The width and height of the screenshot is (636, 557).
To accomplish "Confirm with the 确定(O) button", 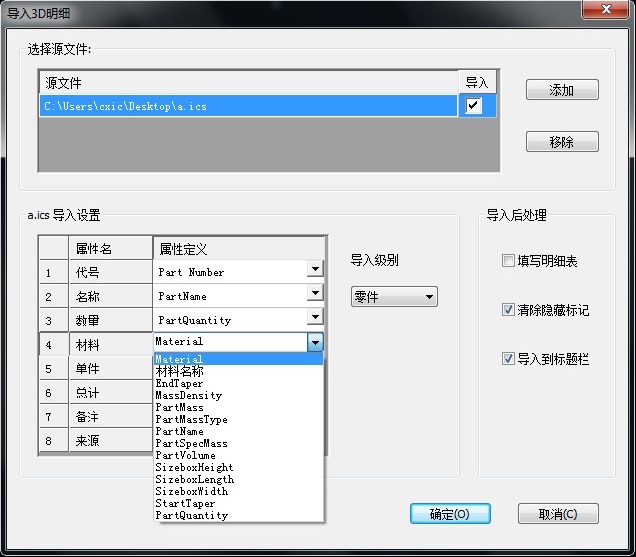I will point(450,514).
